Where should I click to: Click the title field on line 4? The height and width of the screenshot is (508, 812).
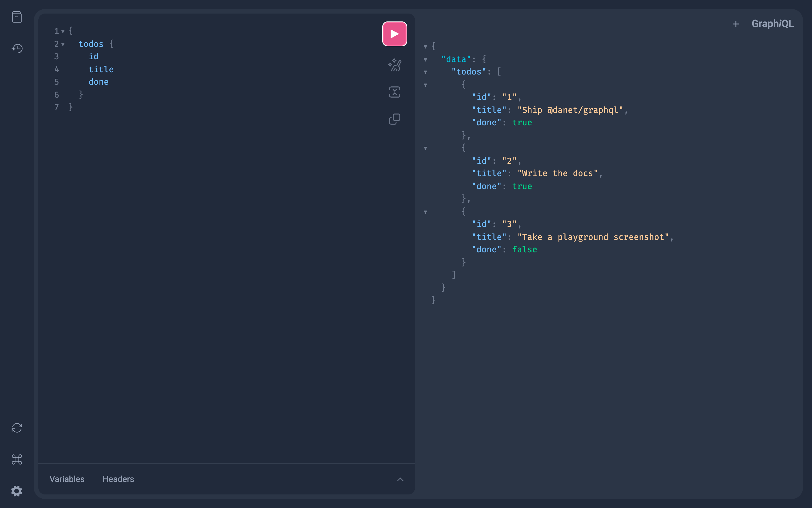101,69
